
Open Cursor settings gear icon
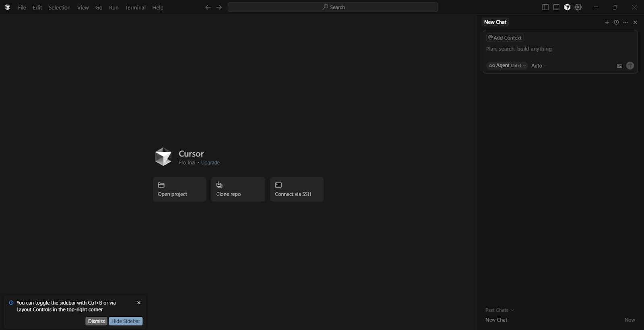pos(578,7)
